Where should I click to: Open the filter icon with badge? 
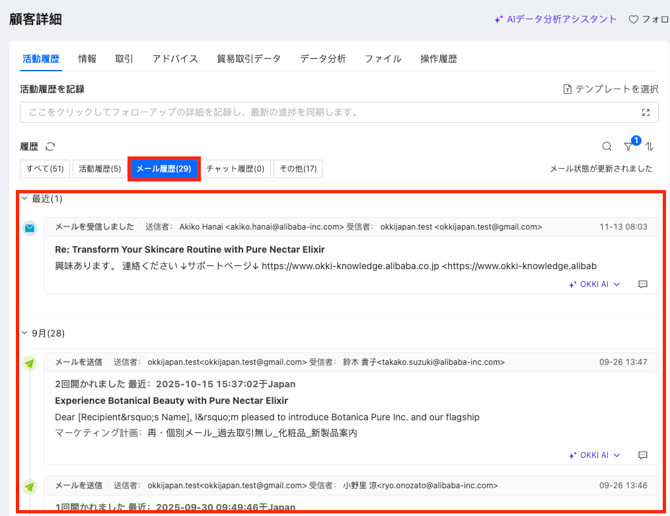point(629,147)
